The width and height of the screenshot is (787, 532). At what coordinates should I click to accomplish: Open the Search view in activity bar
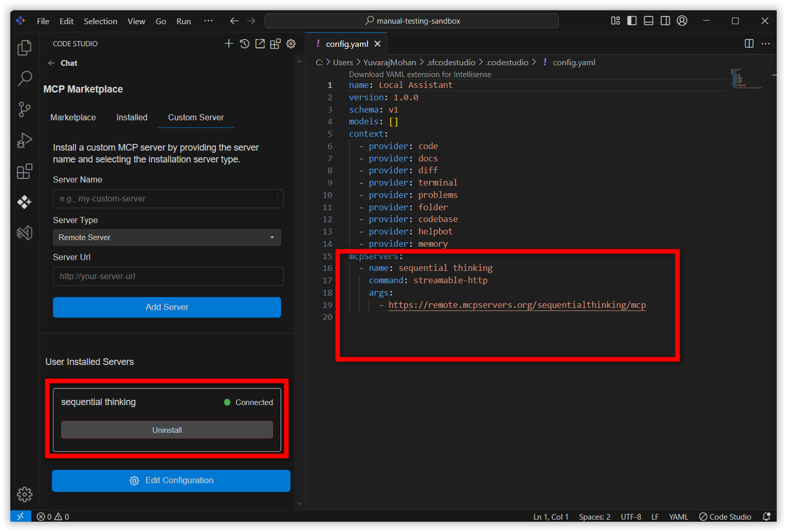tap(24, 79)
